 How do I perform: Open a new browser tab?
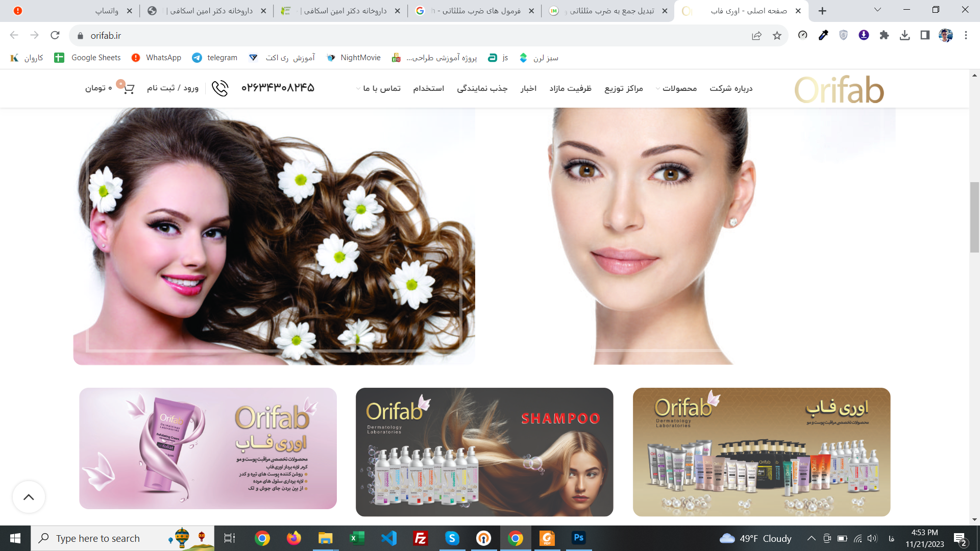click(822, 11)
